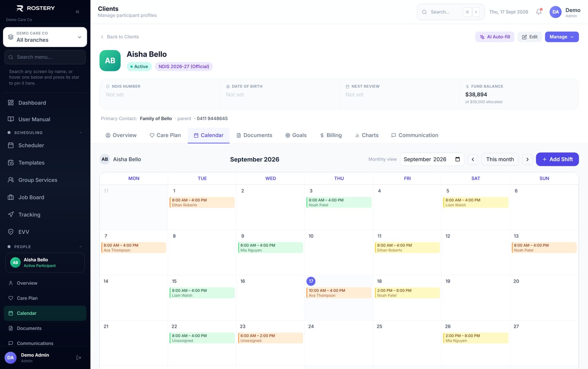The width and height of the screenshot is (588, 369).
Task: Click the NDIS 2026-27 (Official) badge
Action: click(184, 67)
